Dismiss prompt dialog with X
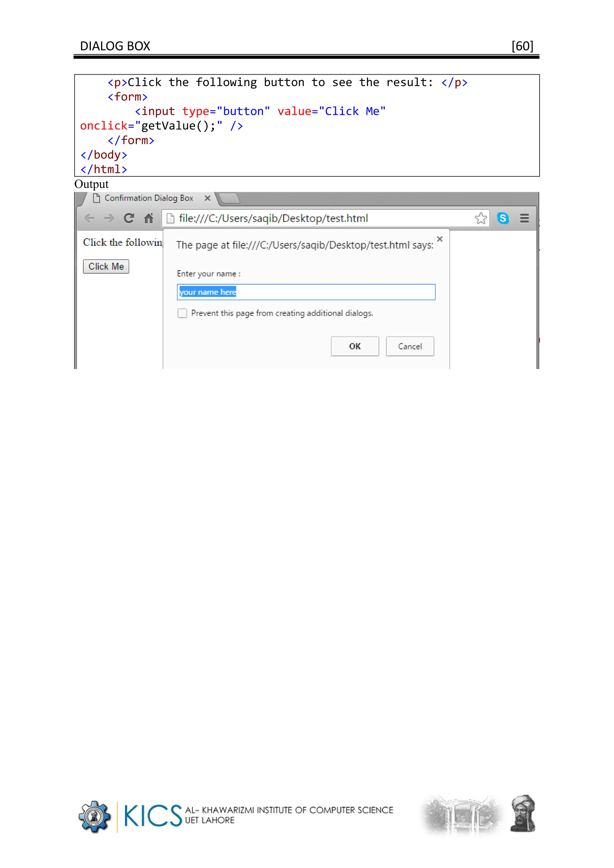The height and width of the screenshot is (868, 614). click(x=440, y=239)
